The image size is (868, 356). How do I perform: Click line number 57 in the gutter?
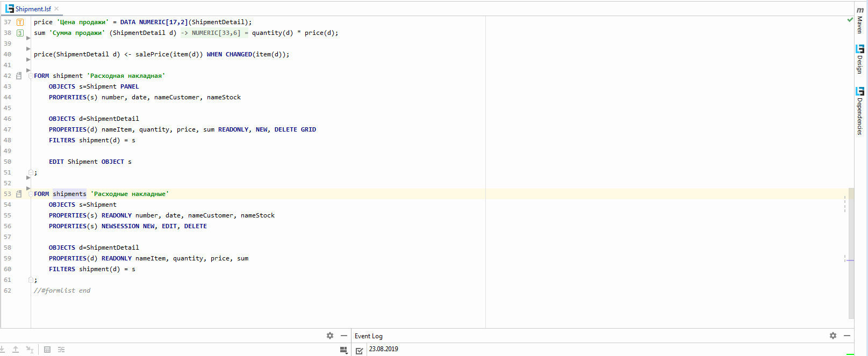click(x=8, y=237)
